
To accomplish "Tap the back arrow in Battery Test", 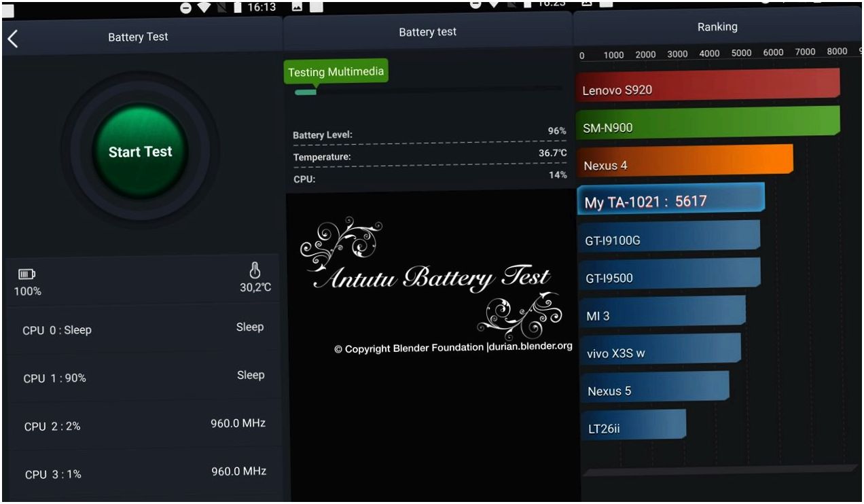I will pyautogui.click(x=12, y=38).
